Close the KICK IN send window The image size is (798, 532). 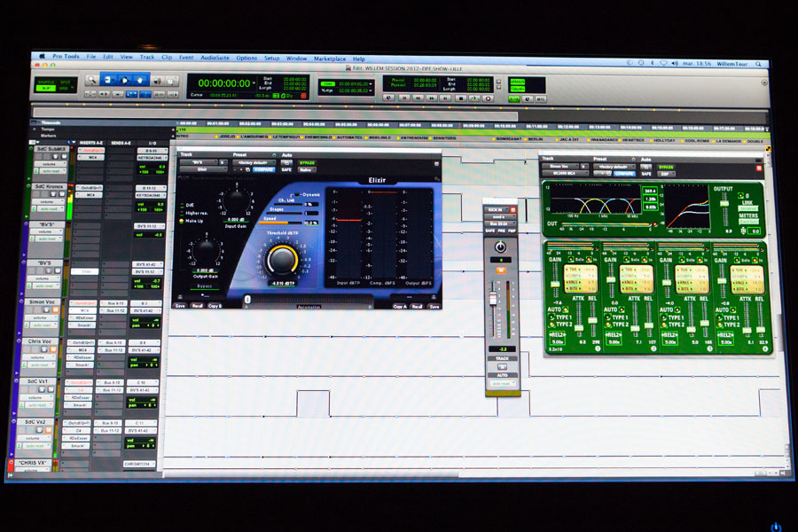click(x=513, y=210)
